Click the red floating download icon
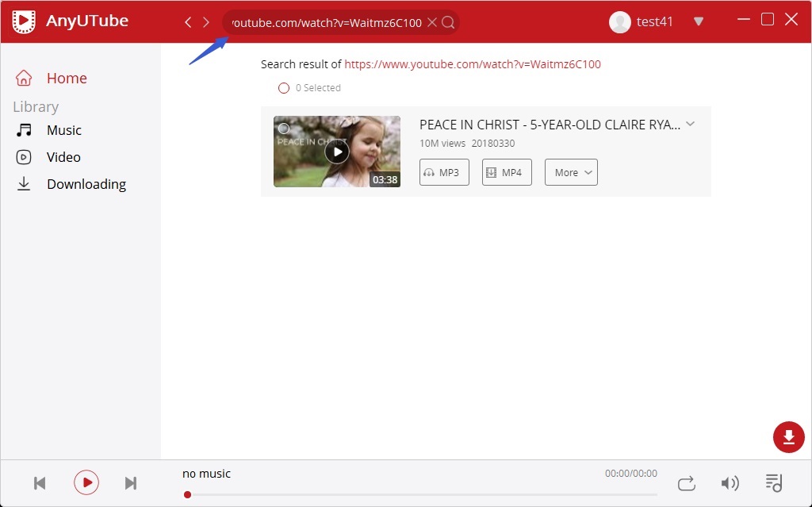Viewport: 812px width, 507px height. [788, 437]
